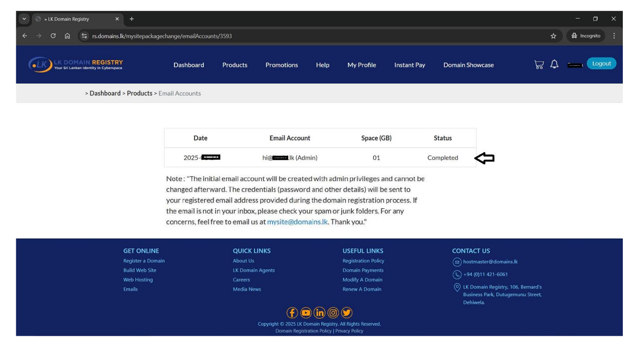The width and height of the screenshot is (644, 347).
Task: Open Emails footer link
Action: pyautogui.click(x=131, y=289)
